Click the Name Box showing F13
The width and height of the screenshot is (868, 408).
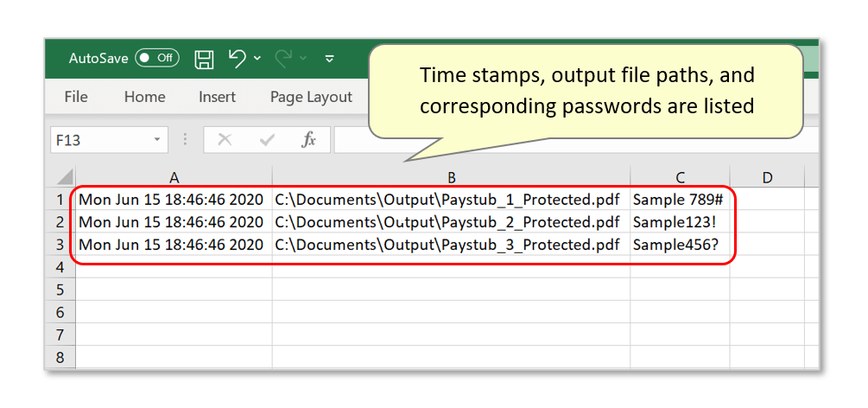click(x=99, y=139)
